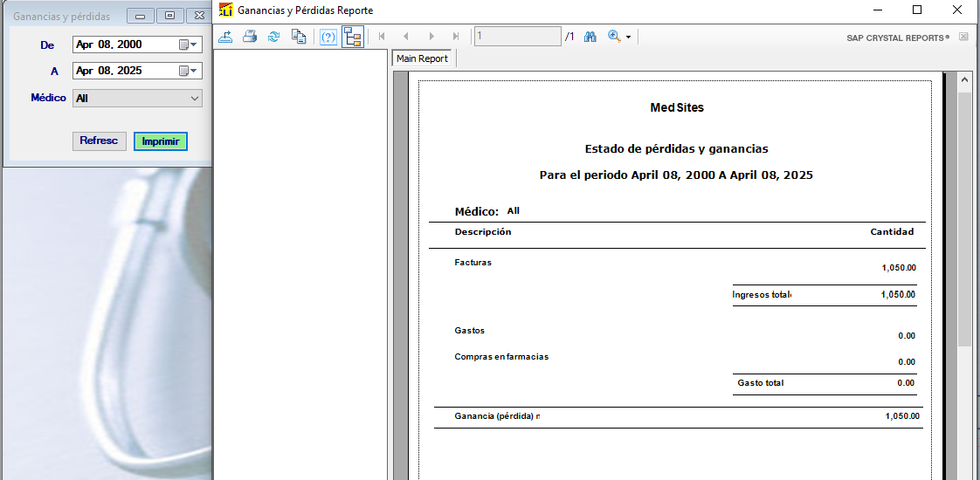This screenshot has height=480, width=980.
Task: Click the Zoom magnifier icon
Action: tap(614, 37)
